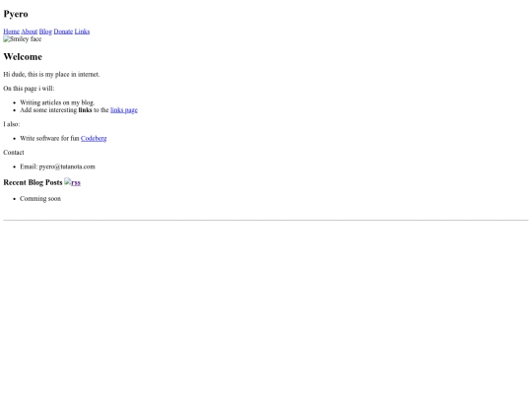This screenshot has width=532, height=399.
Task: Click the Contact paragraph label
Action: [14, 153]
